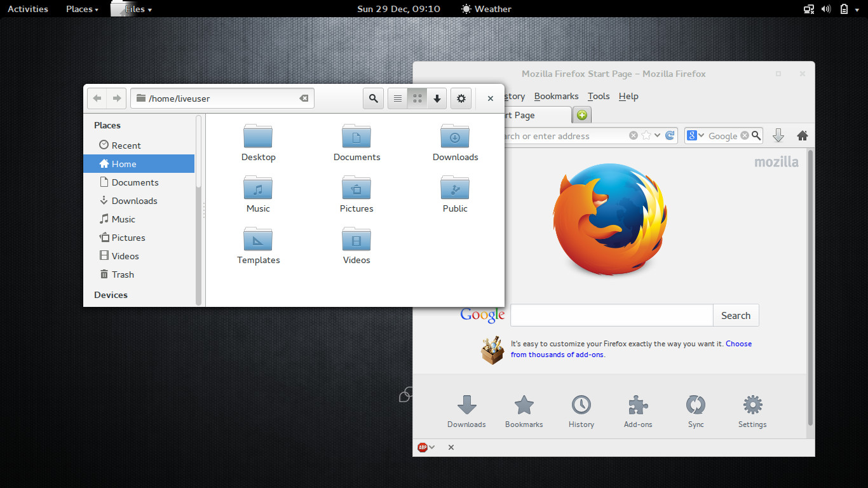
Task: Click the Search button on start page
Action: click(x=736, y=315)
